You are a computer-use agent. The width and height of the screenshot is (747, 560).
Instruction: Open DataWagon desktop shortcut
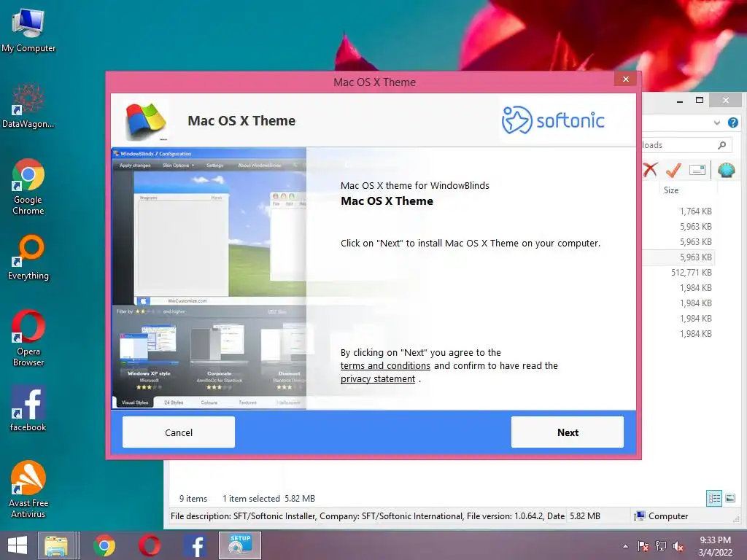[28, 106]
